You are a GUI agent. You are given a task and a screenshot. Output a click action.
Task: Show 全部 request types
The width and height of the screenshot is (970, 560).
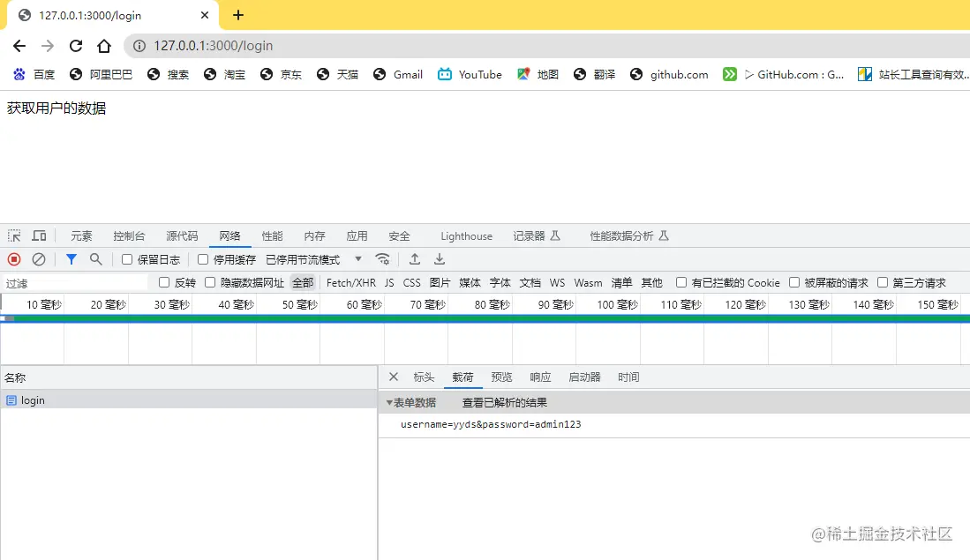point(303,282)
